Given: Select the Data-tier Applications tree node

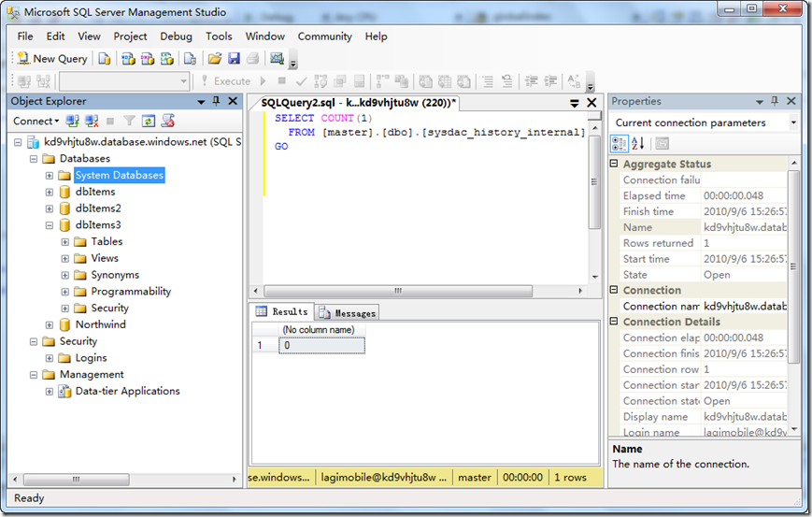Looking at the screenshot, I should (127, 392).
